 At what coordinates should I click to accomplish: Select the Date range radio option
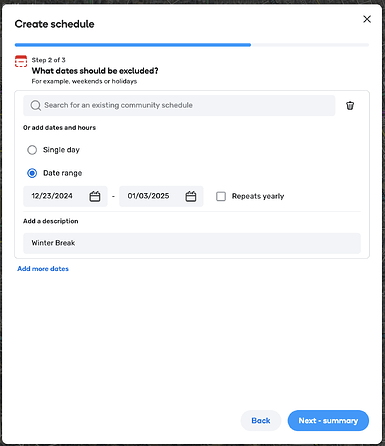pyautogui.click(x=32, y=173)
